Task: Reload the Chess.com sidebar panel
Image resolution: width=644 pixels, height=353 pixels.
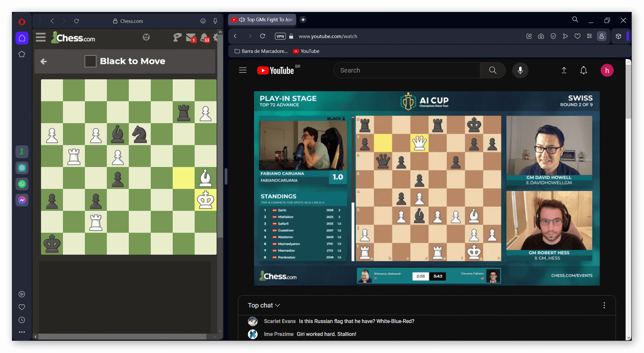Action: pos(76,21)
